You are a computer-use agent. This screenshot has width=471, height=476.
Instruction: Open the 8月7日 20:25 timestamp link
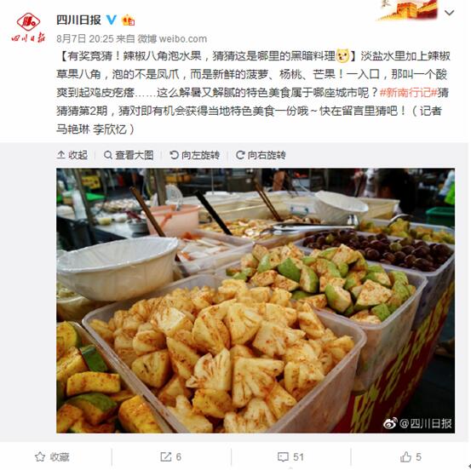coord(84,38)
